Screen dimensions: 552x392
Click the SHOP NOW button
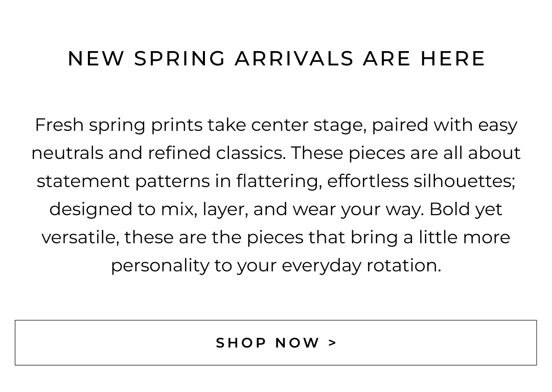[275, 342]
